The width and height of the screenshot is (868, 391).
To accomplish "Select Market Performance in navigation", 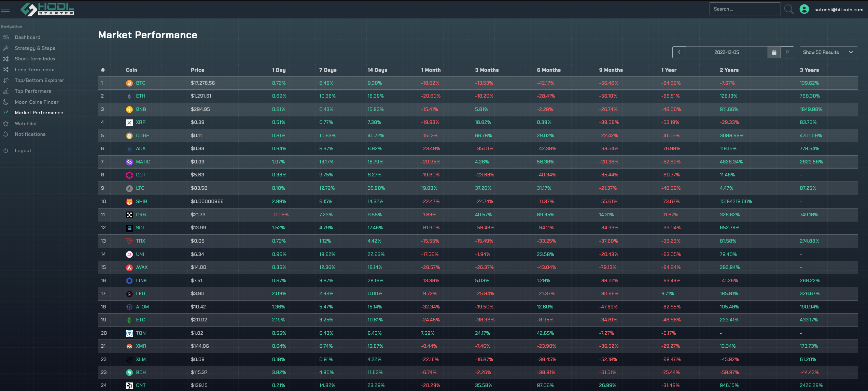I will (39, 113).
